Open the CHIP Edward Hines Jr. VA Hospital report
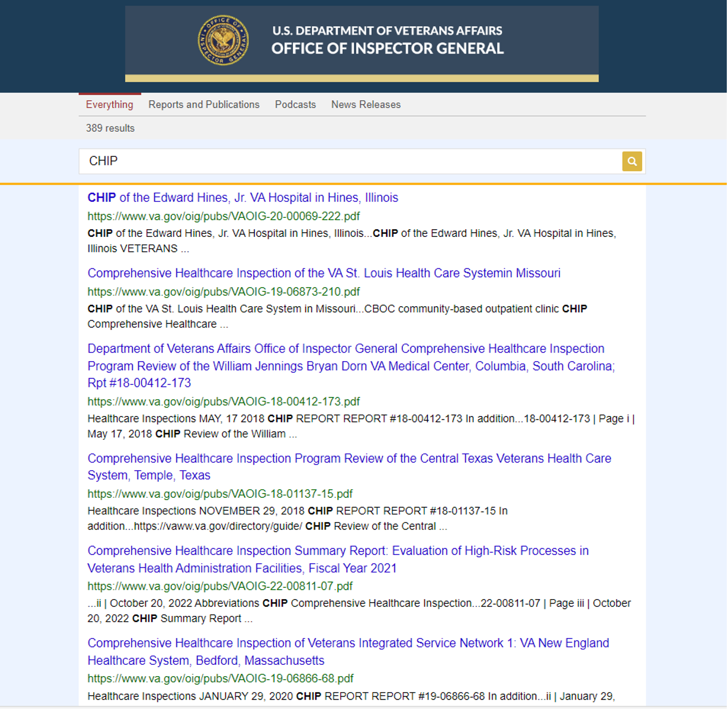 pos(242,198)
